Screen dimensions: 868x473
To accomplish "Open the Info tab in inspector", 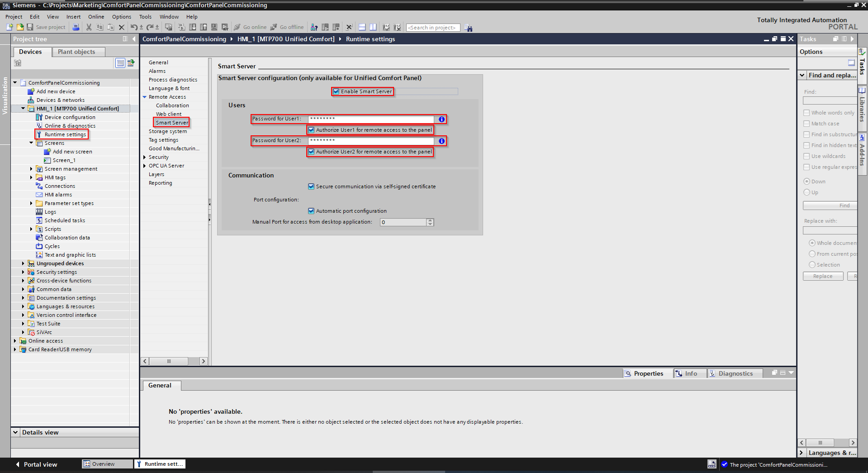I will (x=690, y=373).
